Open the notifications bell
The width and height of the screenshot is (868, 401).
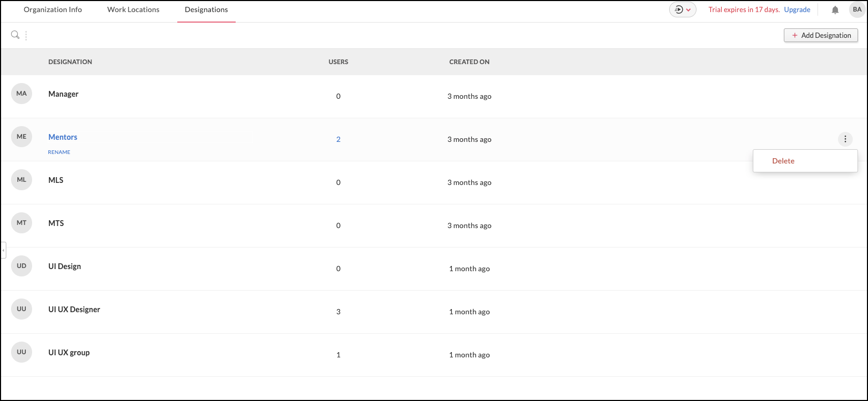tap(835, 10)
